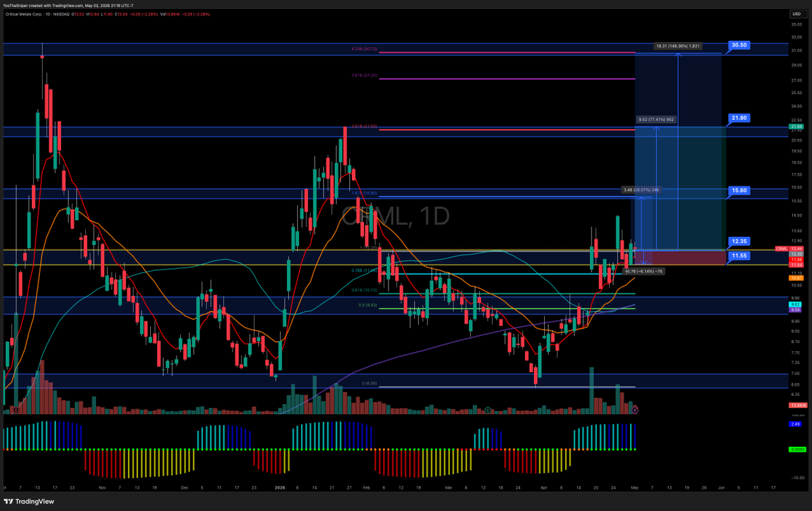Click the TradingView logo
Image resolution: width=812 pixels, height=511 pixels.
tap(30, 500)
